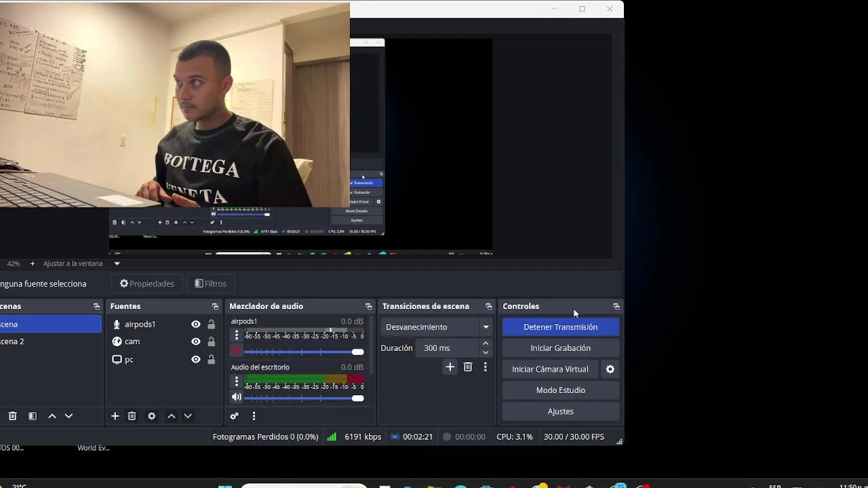This screenshot has width=868, height=488.
Task: Click Windows Start button on taskbar
Action: (224, 486)
